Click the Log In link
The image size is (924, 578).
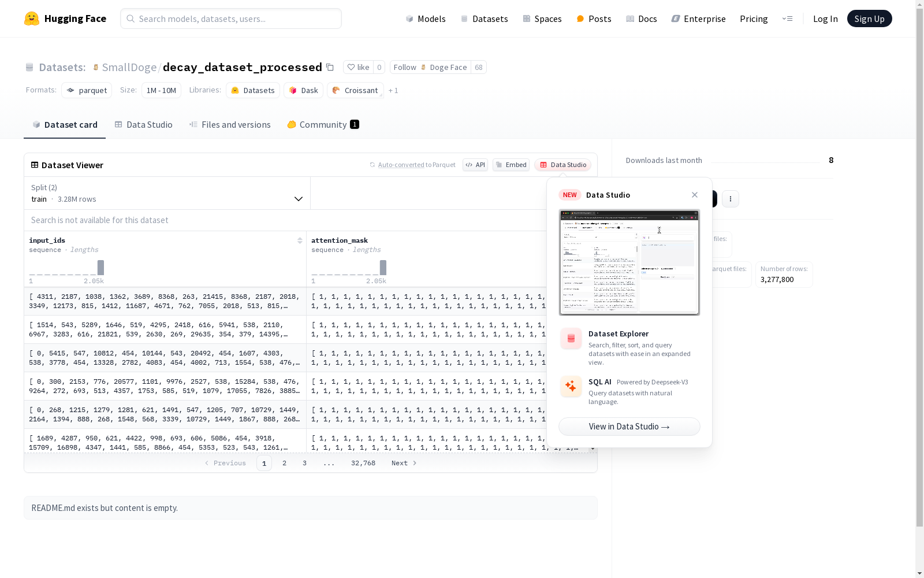pos(825,18)
